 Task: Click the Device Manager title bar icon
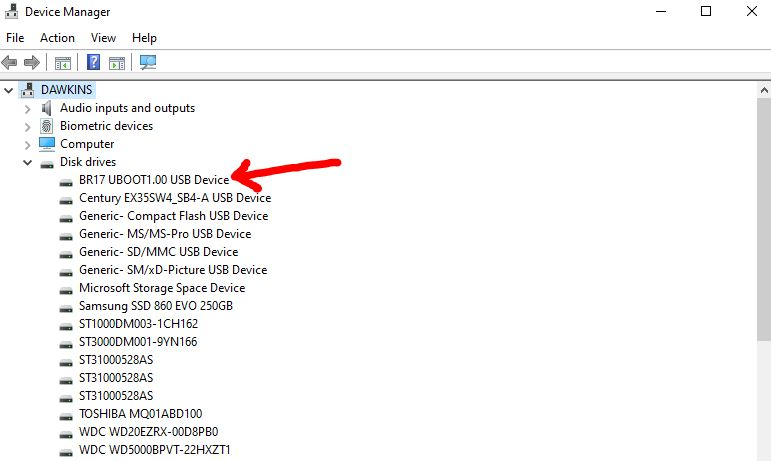click(x=11, y=11)
